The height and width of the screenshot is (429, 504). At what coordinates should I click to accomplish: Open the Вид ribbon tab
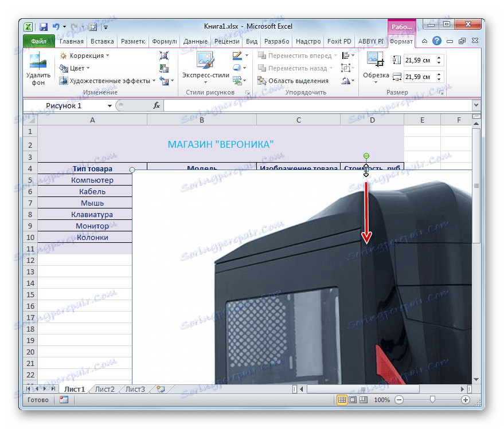pos(252,41)
